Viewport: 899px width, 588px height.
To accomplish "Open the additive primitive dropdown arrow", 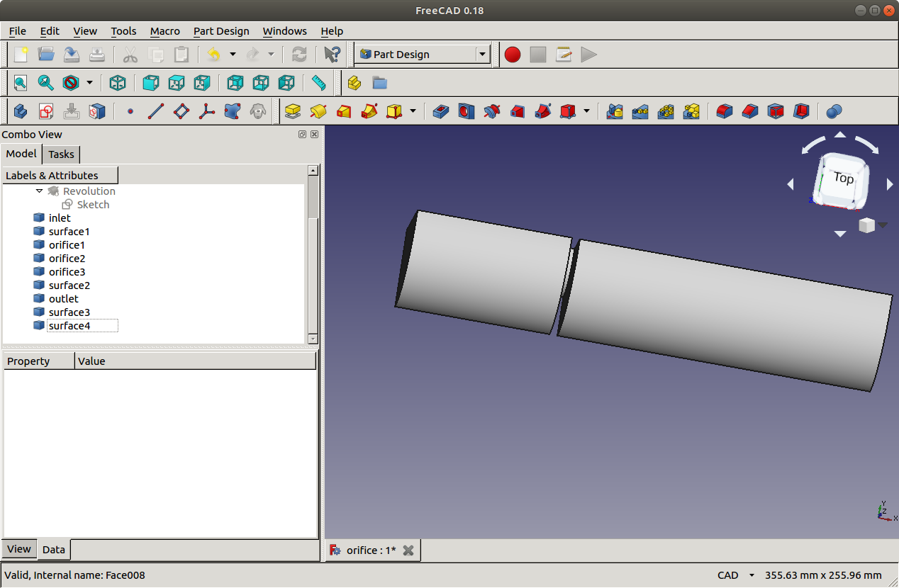I will click(x=413, y=111).
